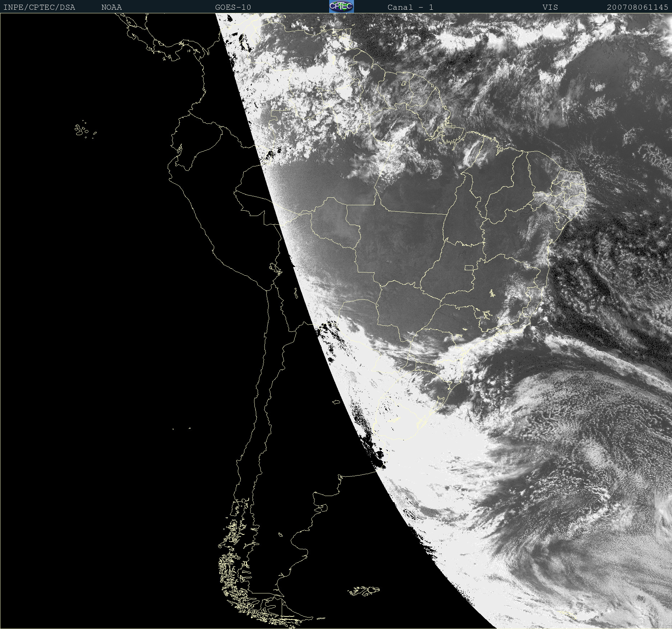Click the VIS label in the header
672x629 pixels.
[x=550, y=7]
